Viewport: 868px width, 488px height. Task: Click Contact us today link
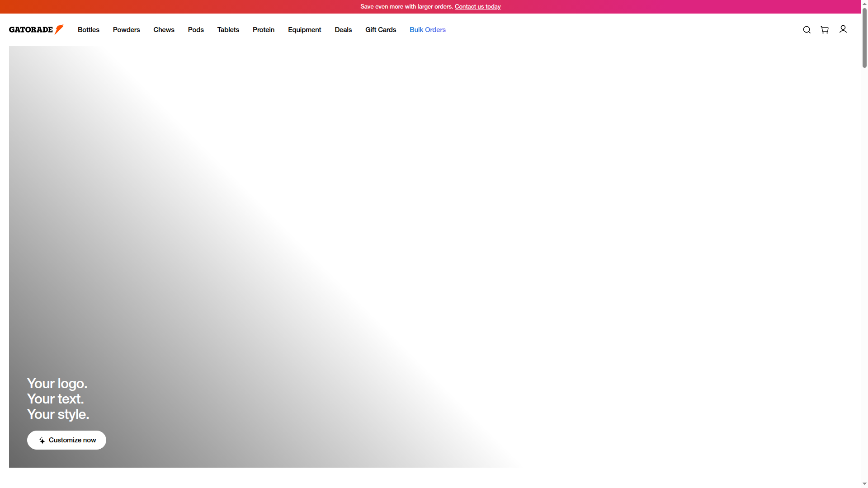[x=477, y=7]
